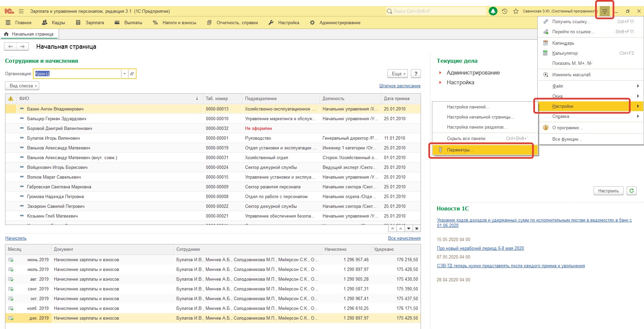Screen dimensions: 644x329
Task: Open the Кадры section
Action: click(x=53, y=22)
